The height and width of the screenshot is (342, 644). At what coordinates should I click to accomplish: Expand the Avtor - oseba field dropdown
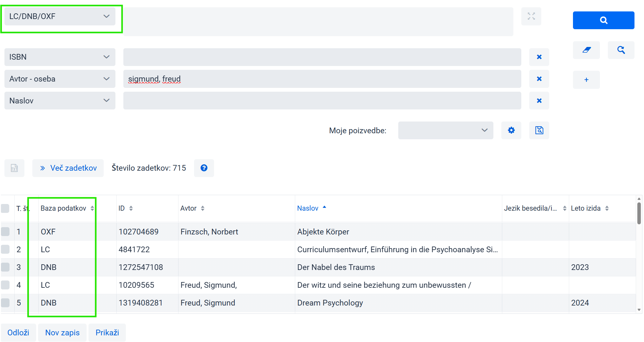point(60,79)
